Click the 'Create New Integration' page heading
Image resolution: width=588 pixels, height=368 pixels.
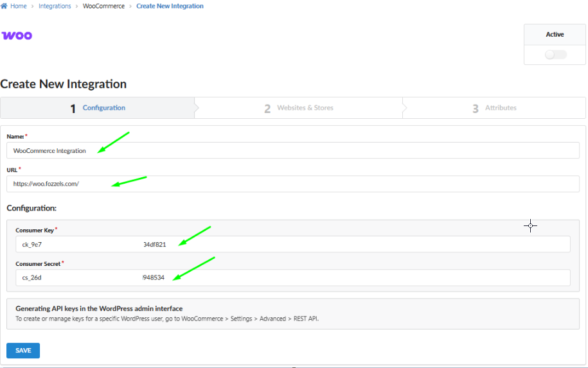[64, 84]
